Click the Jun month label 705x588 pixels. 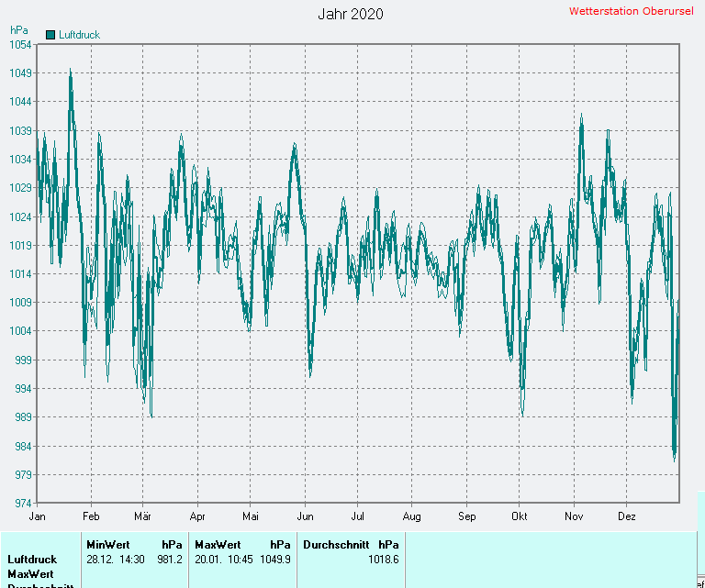click(x=305, y=516)
